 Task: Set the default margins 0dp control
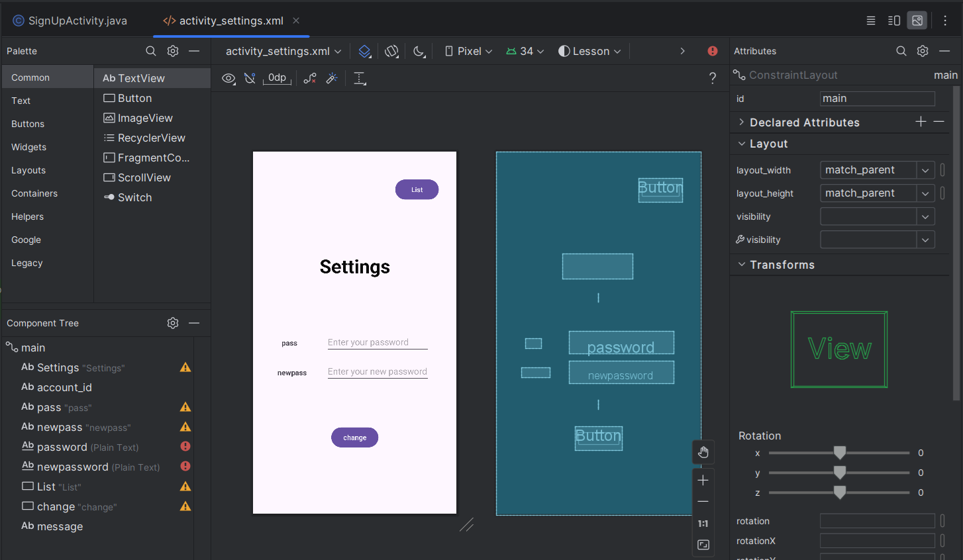click(x=278, y=78)
